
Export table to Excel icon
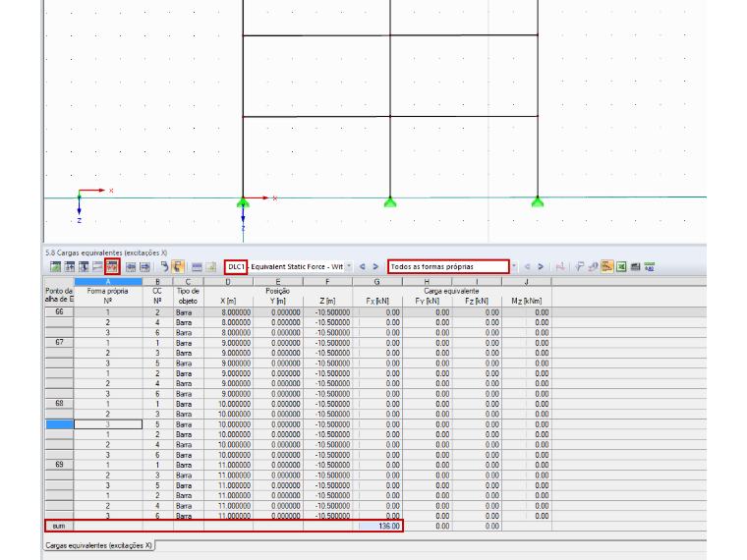pos(621,266)
